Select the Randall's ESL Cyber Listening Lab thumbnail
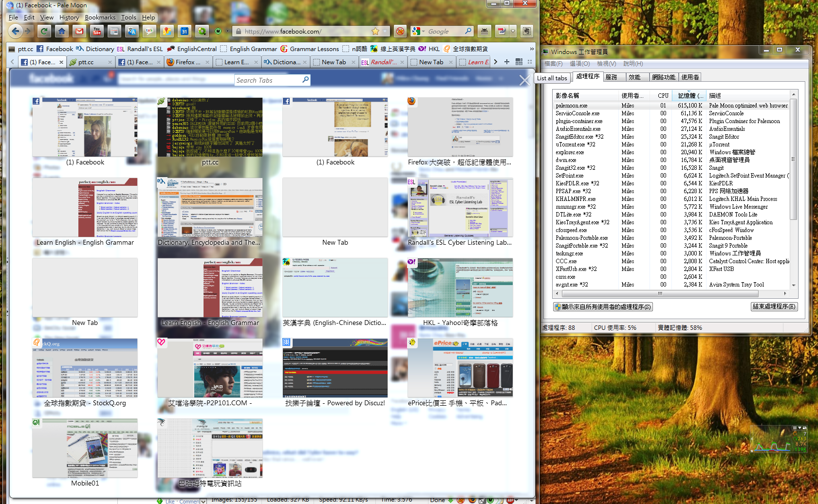The height and width of the screenshot is (504, 818). click(x=460, y=208)
